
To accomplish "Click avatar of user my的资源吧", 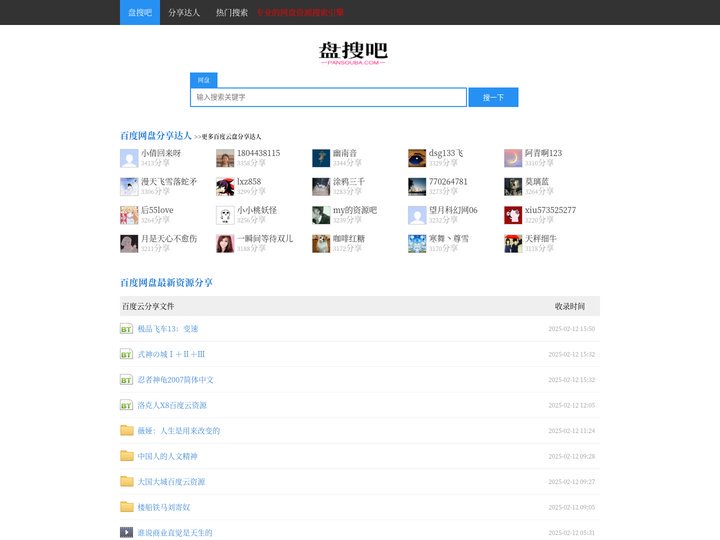I will (x=321, y=215).
